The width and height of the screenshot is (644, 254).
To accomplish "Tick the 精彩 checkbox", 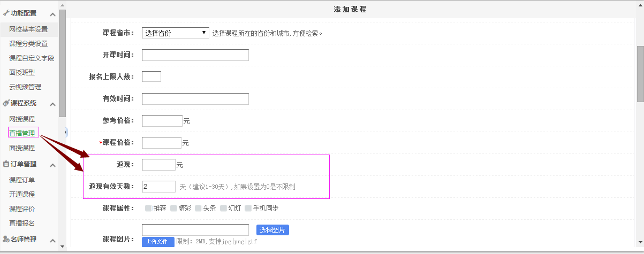I will 173,208.
